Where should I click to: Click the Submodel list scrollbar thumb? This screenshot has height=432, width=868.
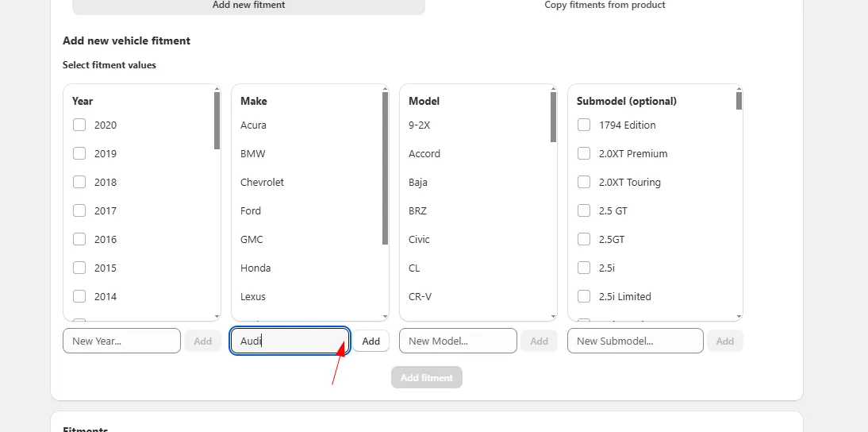[739, 101]
